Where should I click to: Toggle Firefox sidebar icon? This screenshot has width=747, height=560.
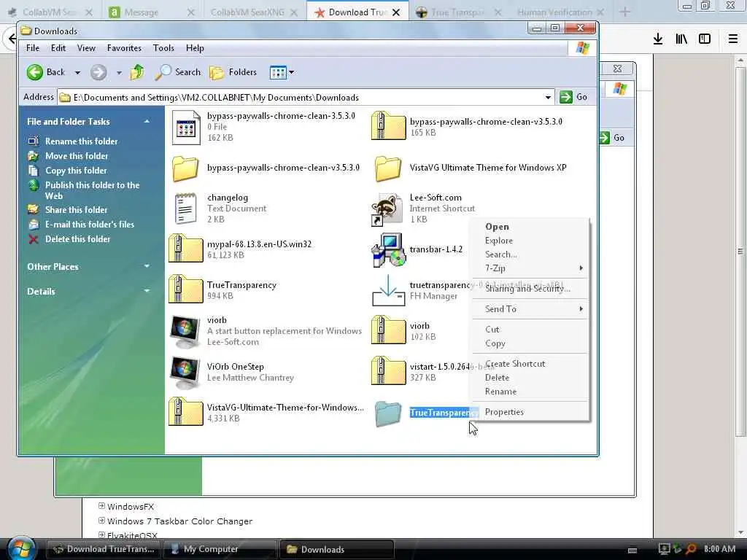(705, 39)
